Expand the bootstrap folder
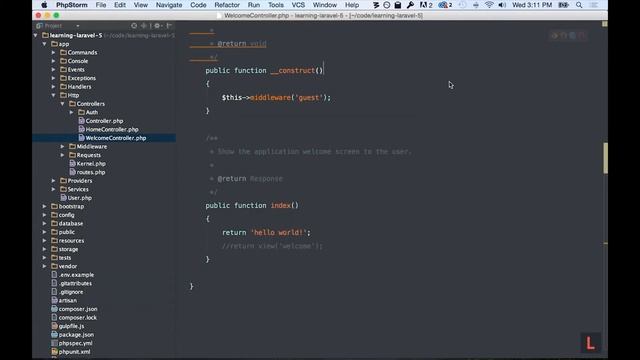This screenshot has width=640, height=360. pos(44,207)
